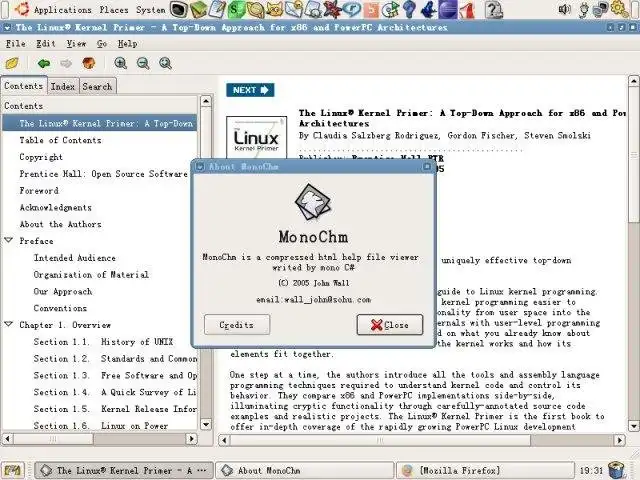Image resolution: width=640 pixels, height=480 pixels.
Task: Open the Places menu in top panel
Action: [114, 9]
